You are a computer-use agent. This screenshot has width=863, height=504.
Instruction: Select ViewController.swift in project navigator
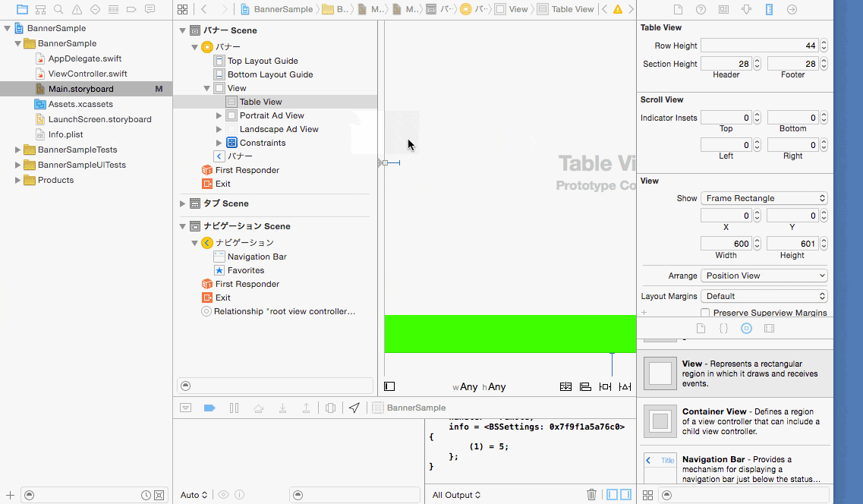[x=87, y=74]
